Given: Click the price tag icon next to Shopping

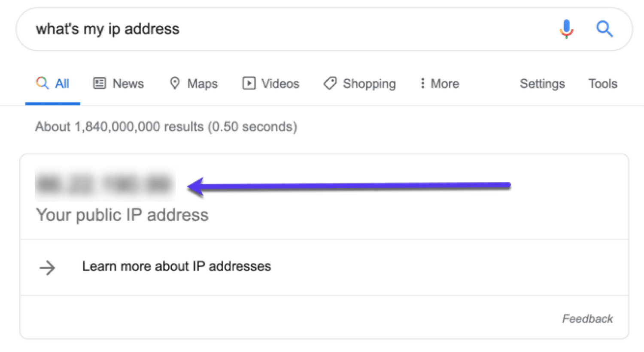Looking at the screenshot, I should (x=330, y=84).
